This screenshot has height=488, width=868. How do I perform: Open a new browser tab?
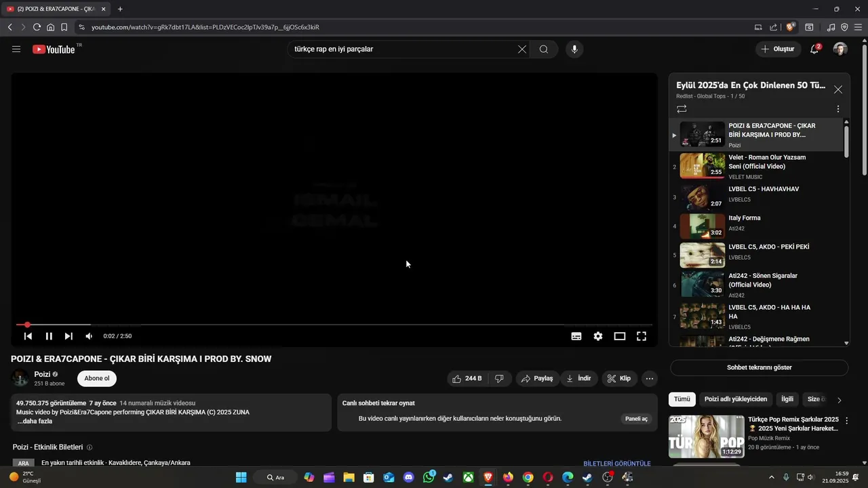pyautogui.click(x=120, y=9)
